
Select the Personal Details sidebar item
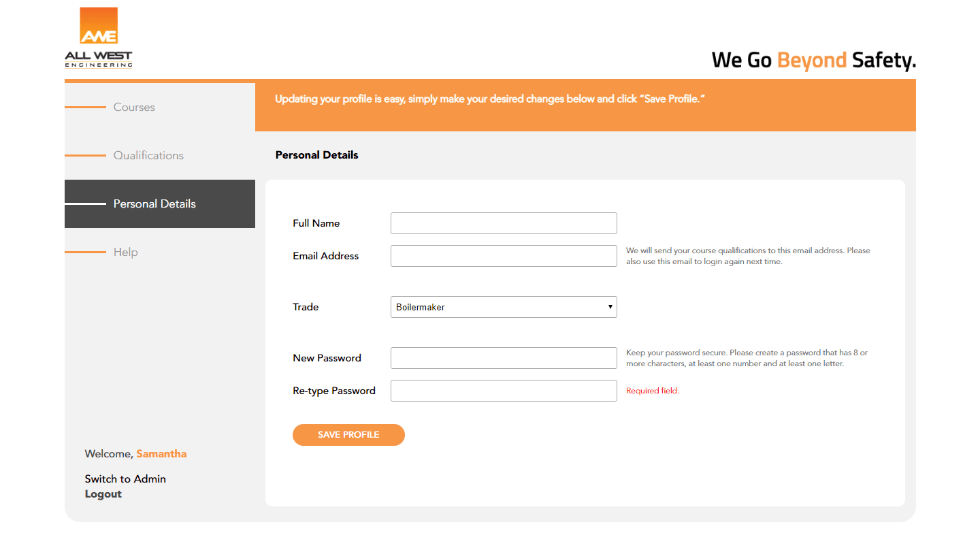[154, 204]
